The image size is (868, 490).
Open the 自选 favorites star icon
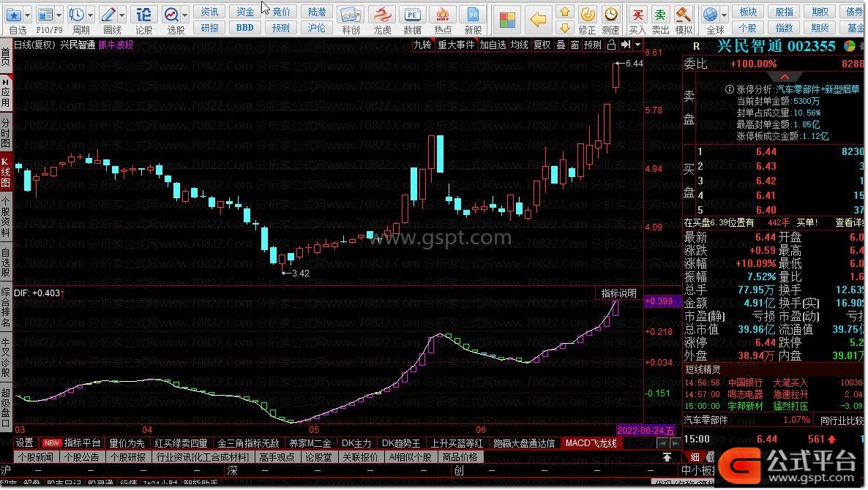coord(14,15)
